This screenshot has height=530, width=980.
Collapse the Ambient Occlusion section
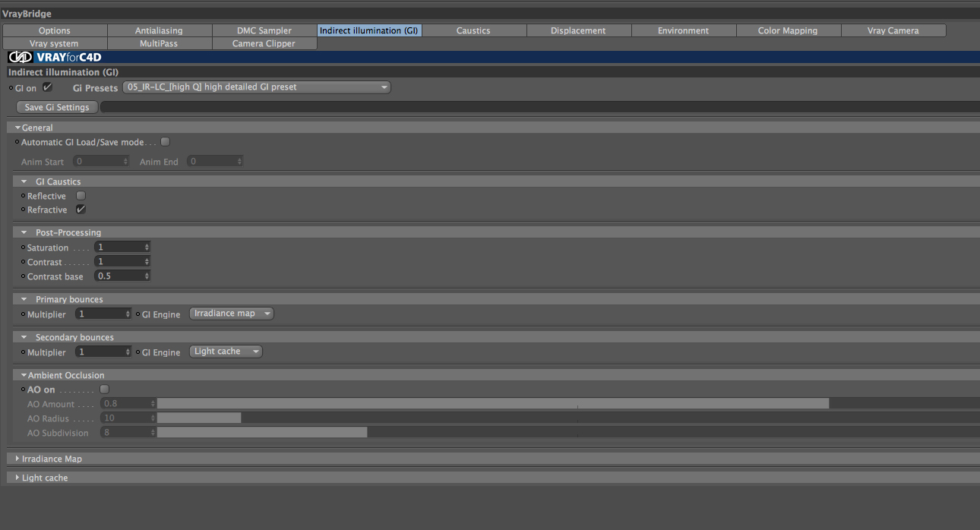[24, 375]
